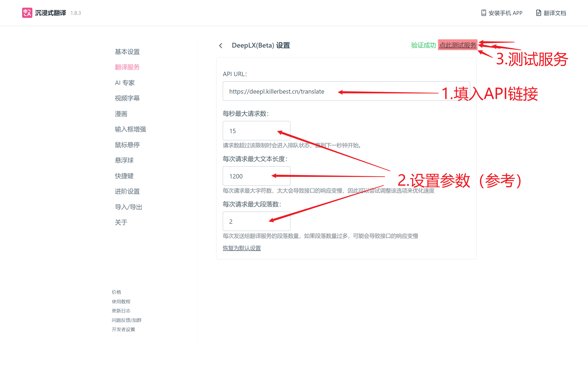
Task: Open 漫画 settings section
Action: pos(121,114)
